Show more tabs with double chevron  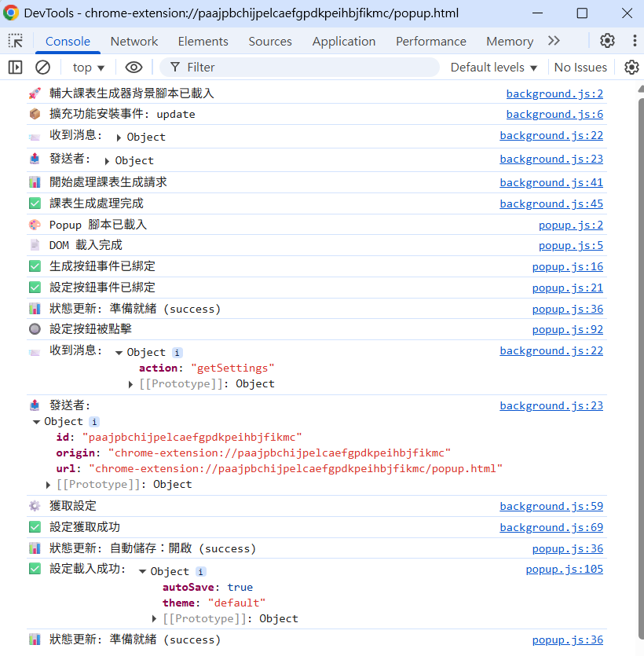(x=554, y=41)
